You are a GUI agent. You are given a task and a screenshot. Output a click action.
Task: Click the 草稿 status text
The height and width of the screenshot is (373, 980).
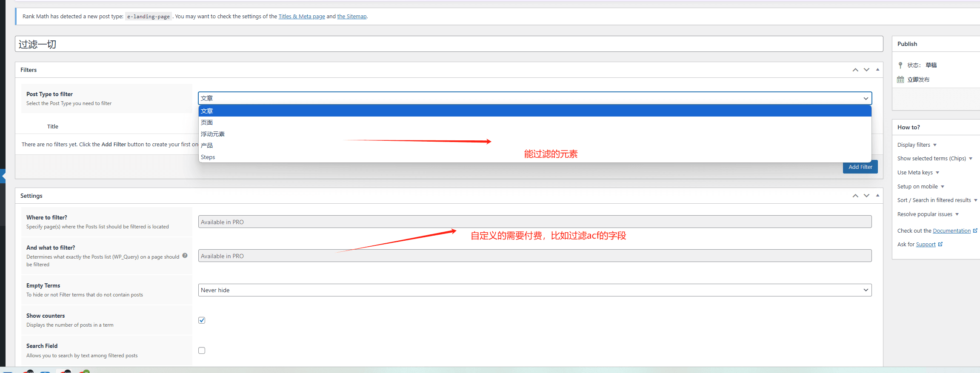931,65
